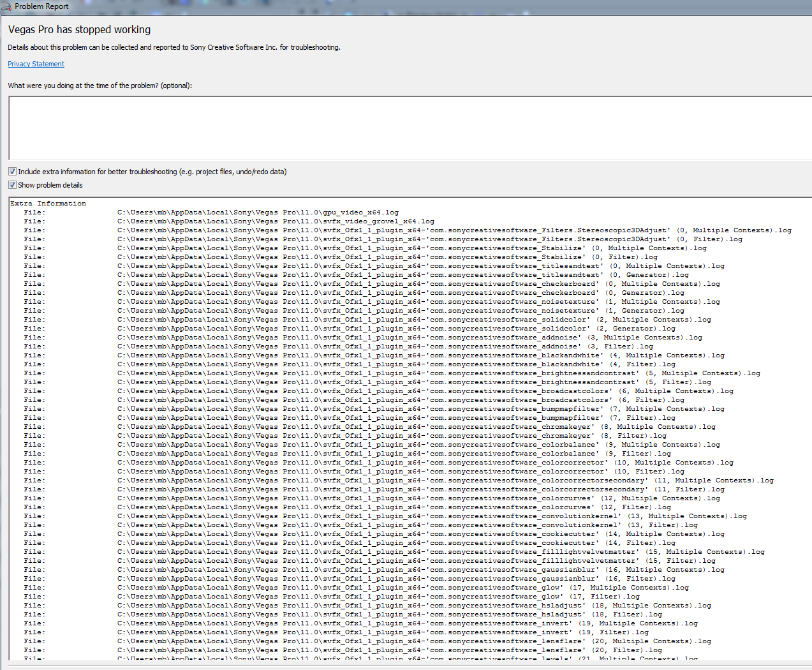Select addnoise (3, Filter) log entry
Image resolution: width=812 pixels, height=670 pixels.
pyautogui.click(x=339, y=346)
